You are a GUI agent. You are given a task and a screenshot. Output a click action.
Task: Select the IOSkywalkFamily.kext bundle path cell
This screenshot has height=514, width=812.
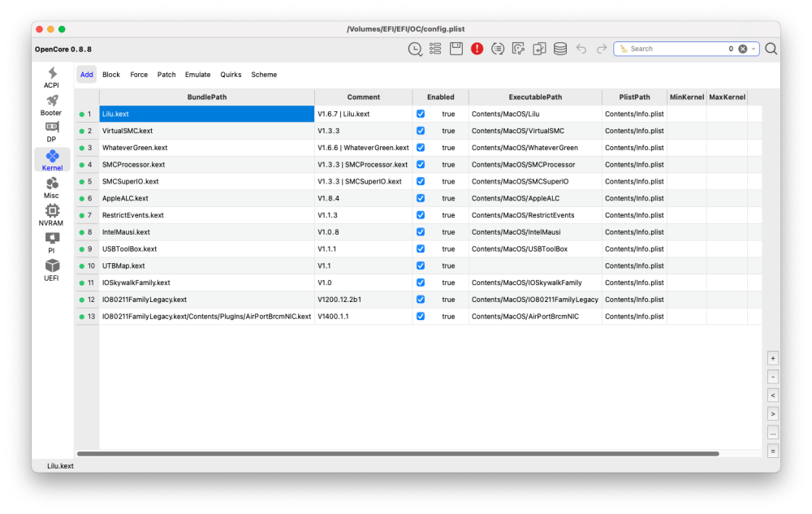pos(206,283)
